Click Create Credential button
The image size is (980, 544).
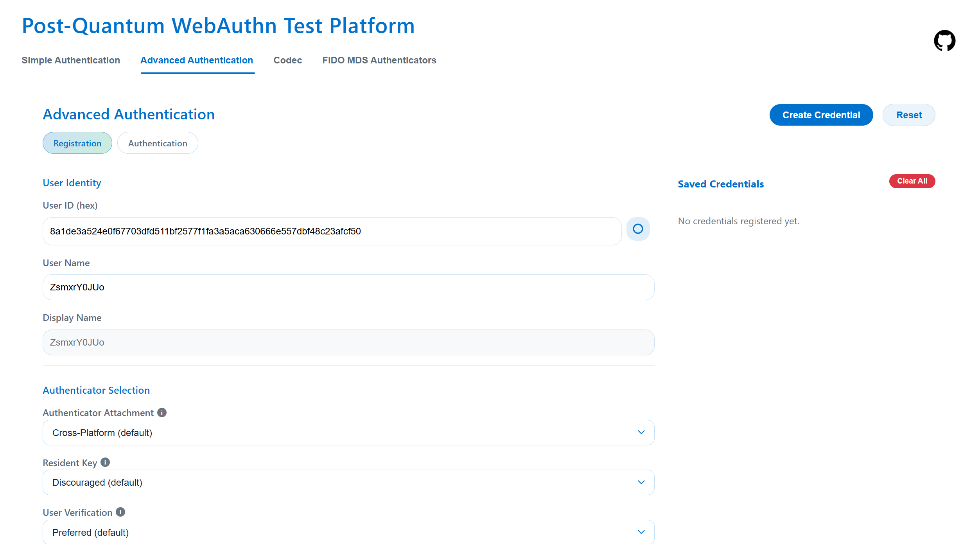click(x=821, y=115)
